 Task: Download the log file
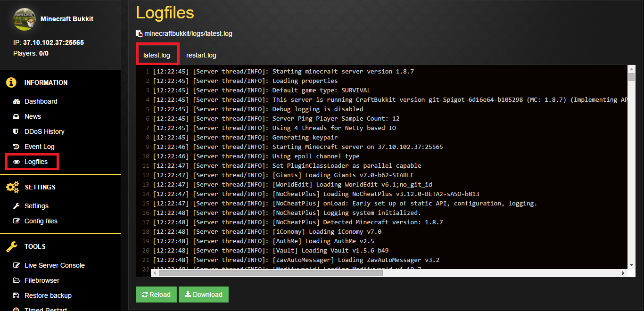click(204, 295)
